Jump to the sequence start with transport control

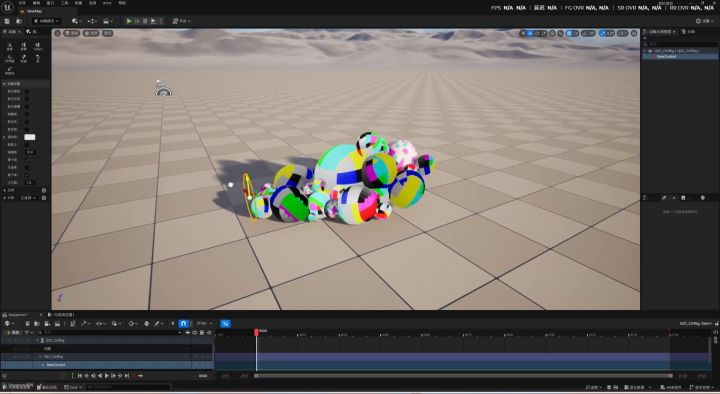(79, 376)
